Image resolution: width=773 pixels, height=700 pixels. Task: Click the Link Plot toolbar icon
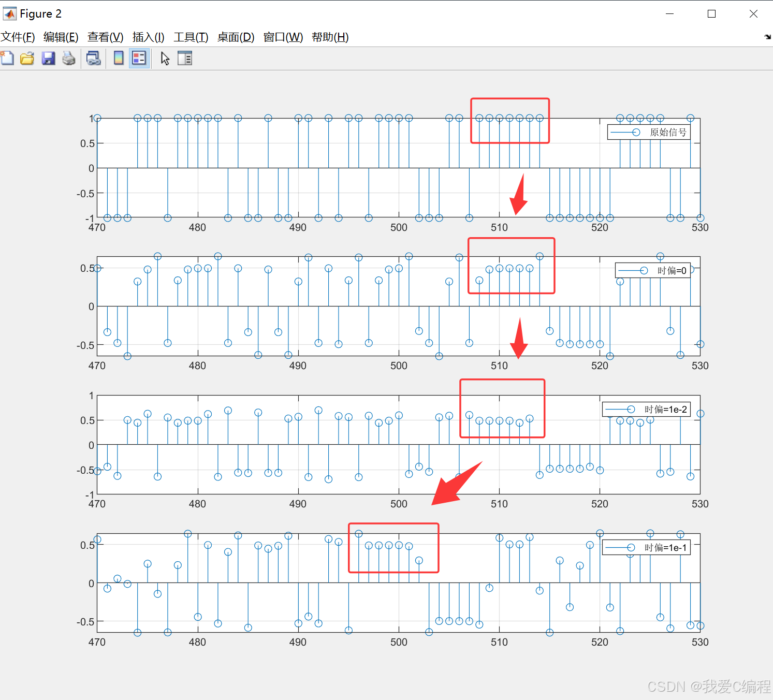click(94, 58)
